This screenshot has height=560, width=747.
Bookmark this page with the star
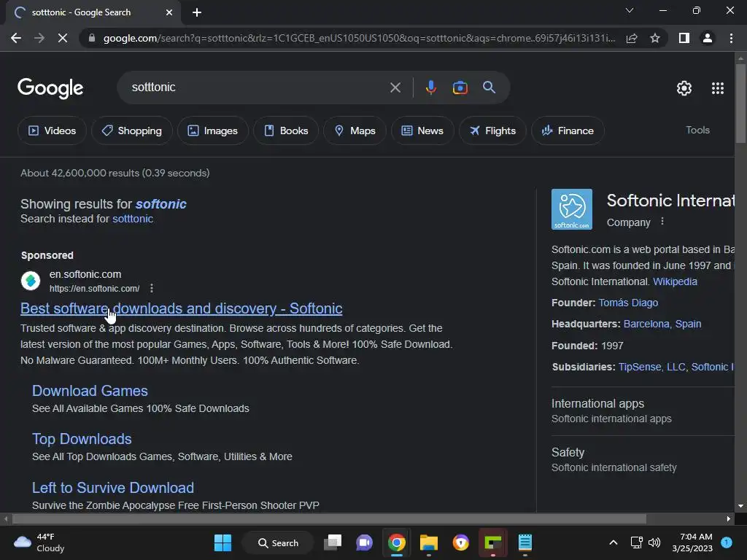pyautogui.click(x=655, y=38)
